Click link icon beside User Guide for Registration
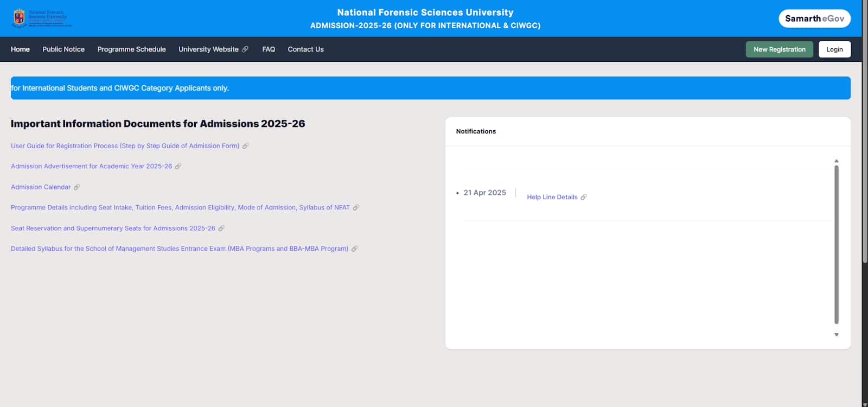 tap(245, 146)
